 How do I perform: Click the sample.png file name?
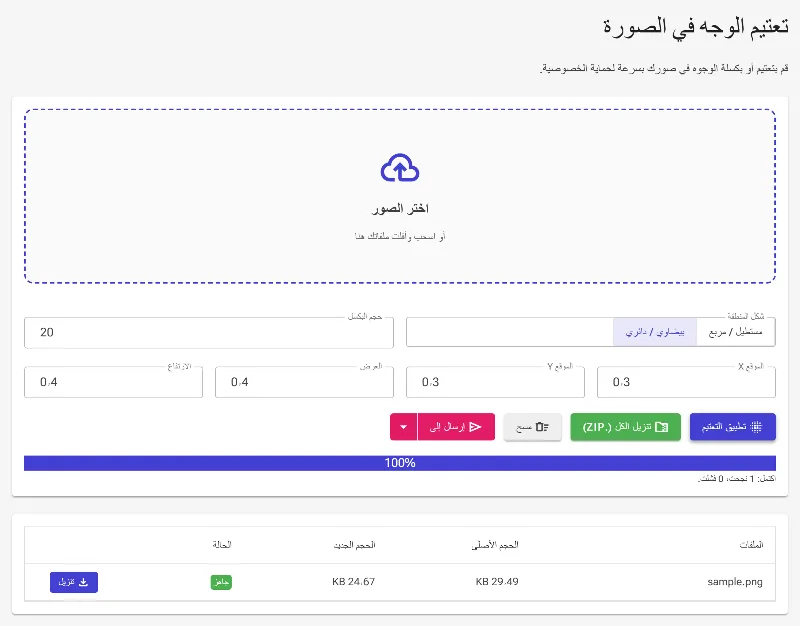tap(735, 582)
